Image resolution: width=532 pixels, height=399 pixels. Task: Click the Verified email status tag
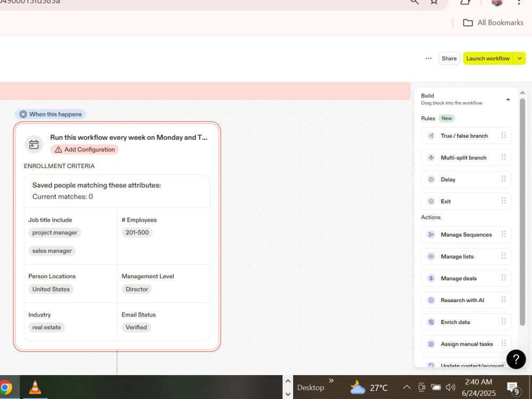pyautogui.click(x=136, y=327)
